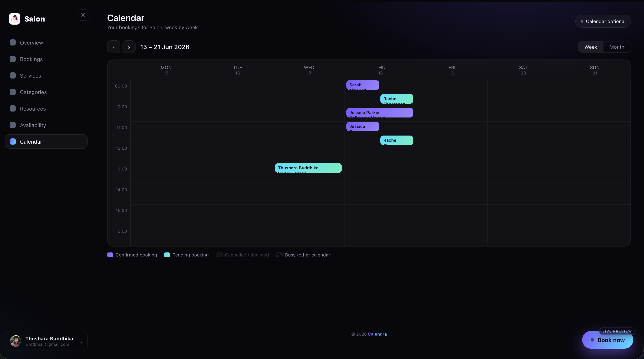Open Thushara Buddhika's Wednesday booking
The image size is (644, 359).
tap(308, 168)
